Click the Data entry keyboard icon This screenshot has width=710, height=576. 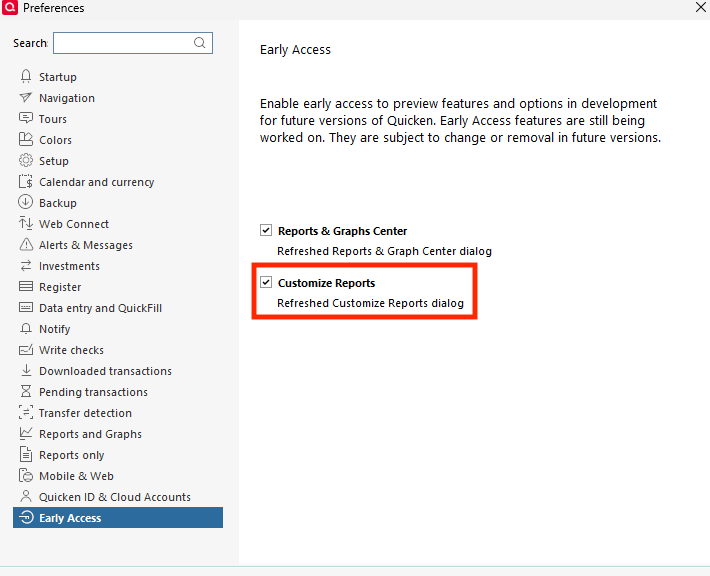[x=26, y=307]
